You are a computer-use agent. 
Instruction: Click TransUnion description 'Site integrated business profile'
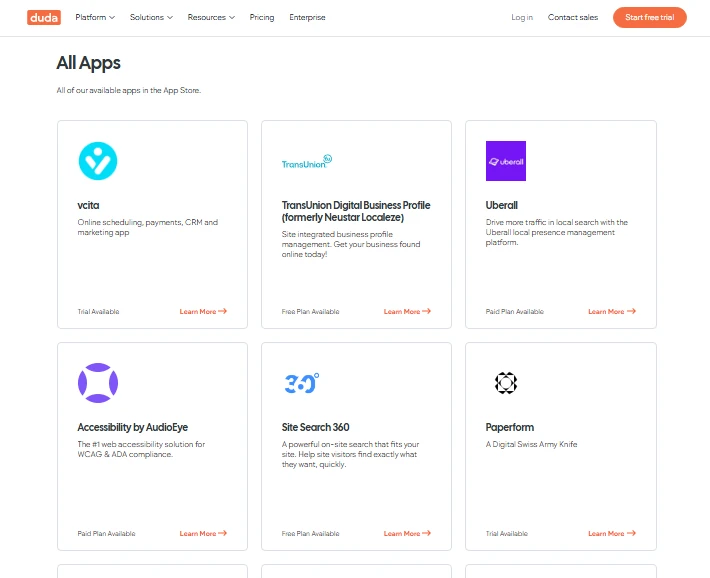[351, 244]
